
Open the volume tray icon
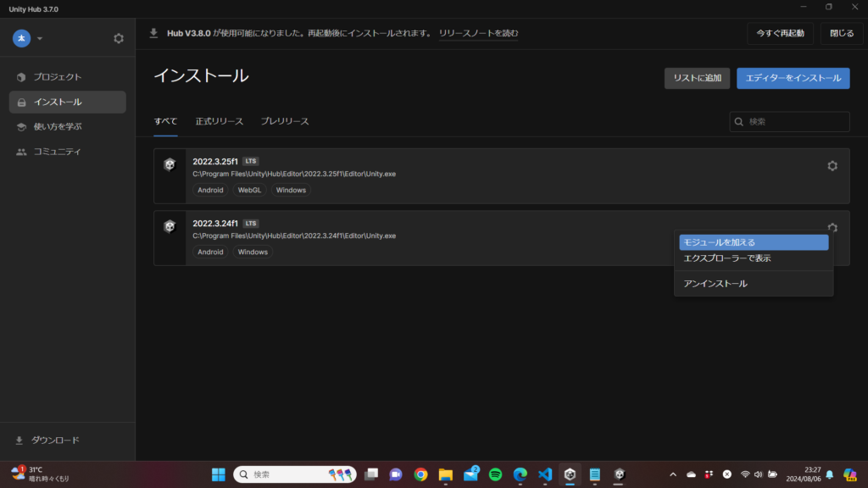[759, 474]
